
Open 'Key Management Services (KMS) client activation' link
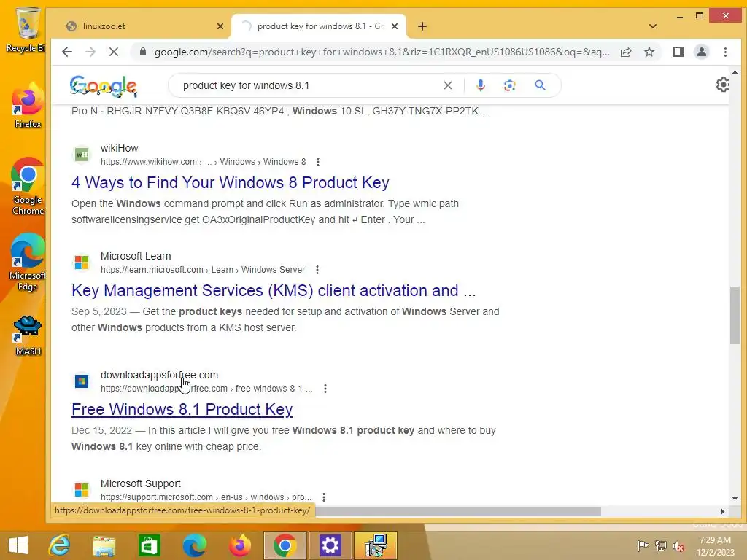click(274, 290)
